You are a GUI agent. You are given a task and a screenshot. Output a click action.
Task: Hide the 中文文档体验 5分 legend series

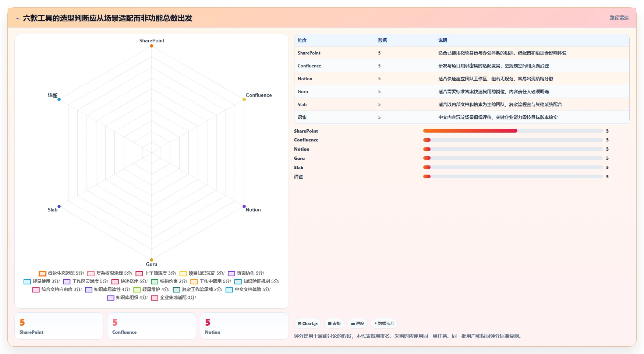point(248,290)
